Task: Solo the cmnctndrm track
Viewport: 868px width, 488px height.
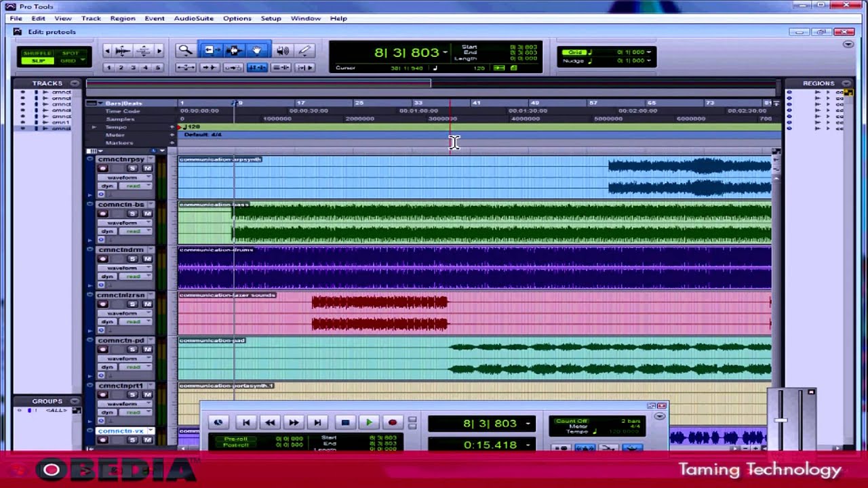Action: (x=132, y=259)
